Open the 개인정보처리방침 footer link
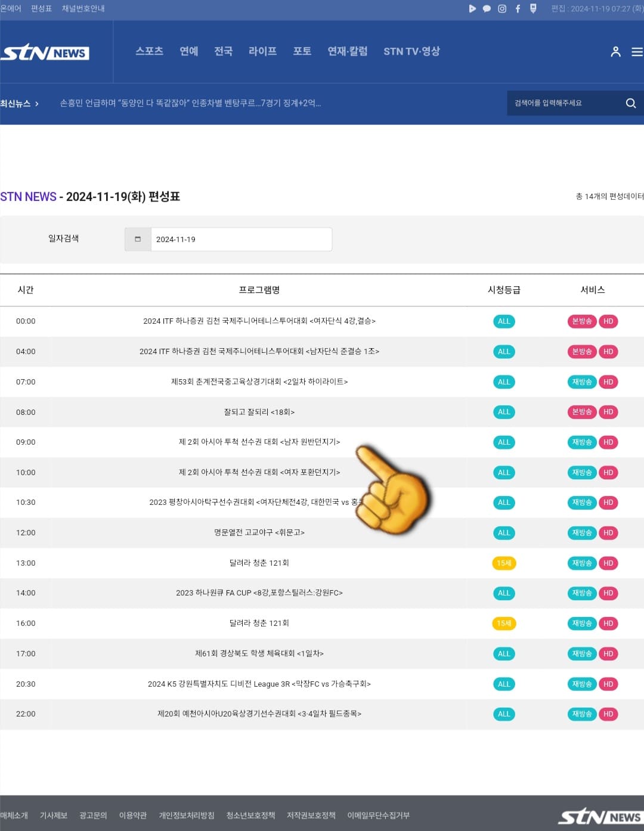The height and width of the screenshot is (831, 644). (185, 815)
